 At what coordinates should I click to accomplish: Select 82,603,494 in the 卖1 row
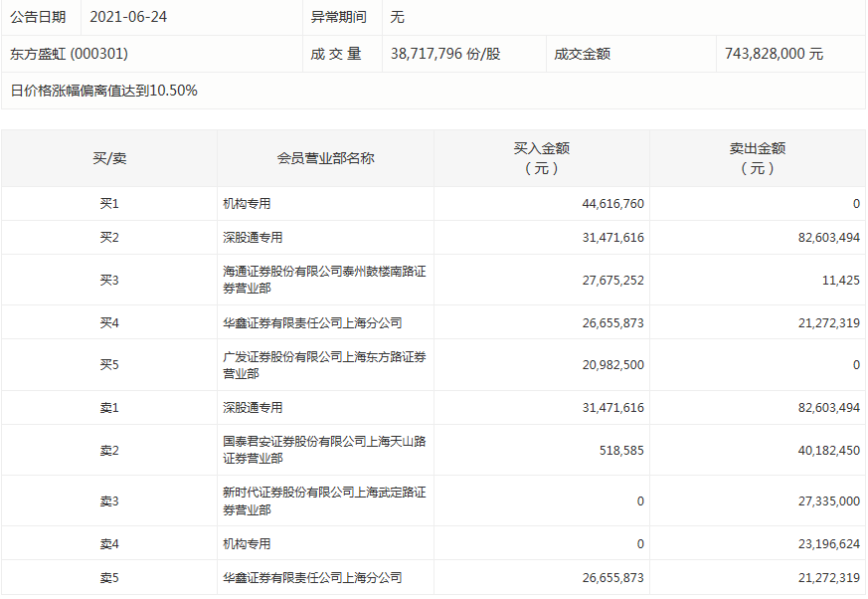coord(828,408)
